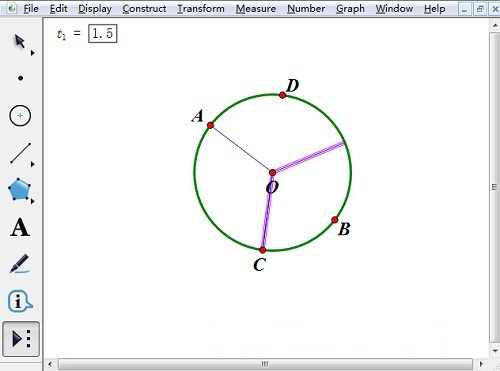Select point D on the circle
Viewport: 500px width, 371px height.
[x=283, y=95]
